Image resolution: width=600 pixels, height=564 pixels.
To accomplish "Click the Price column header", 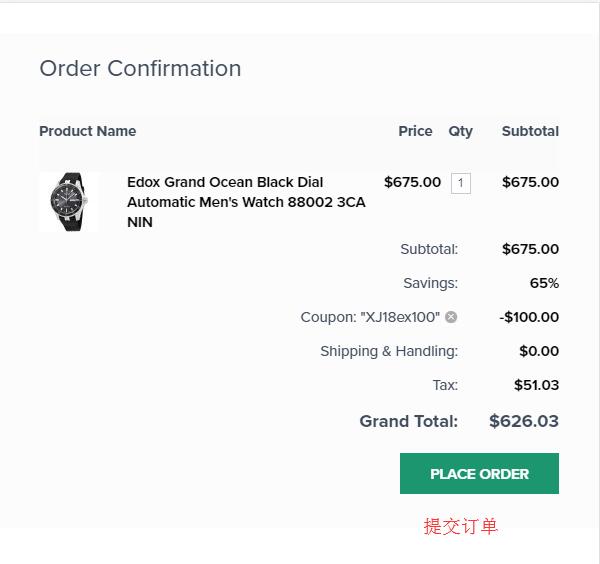I will [x=415, y=131].
